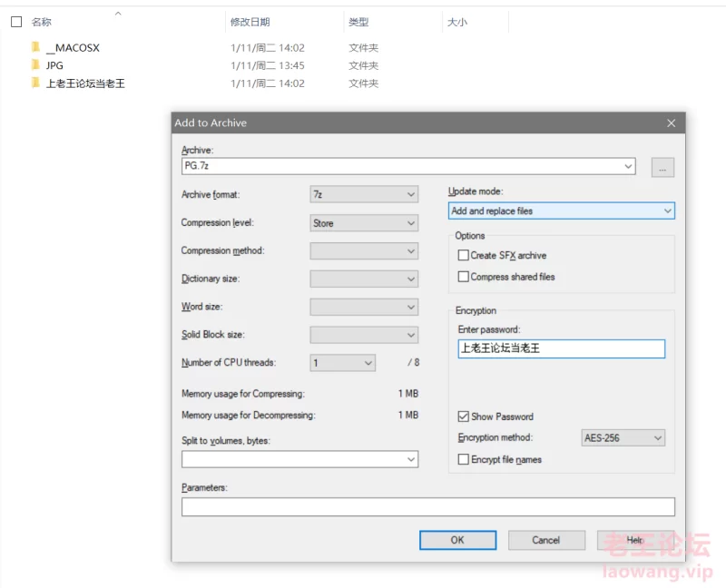
Task: Sort files by 名称 column header
Action: [42, 22]
